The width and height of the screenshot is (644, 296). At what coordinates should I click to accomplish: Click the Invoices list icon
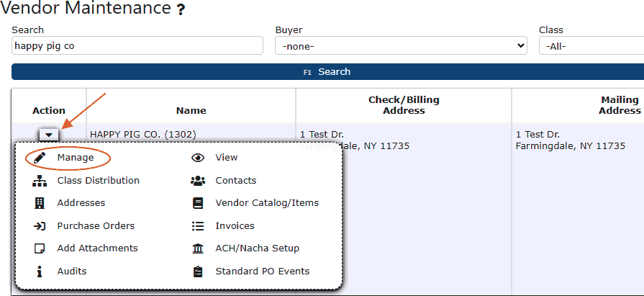tap(198, 226)
